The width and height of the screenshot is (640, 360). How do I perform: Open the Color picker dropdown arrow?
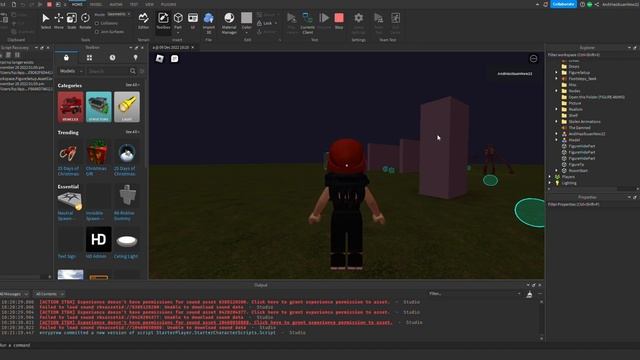click(x=246, y=33)
